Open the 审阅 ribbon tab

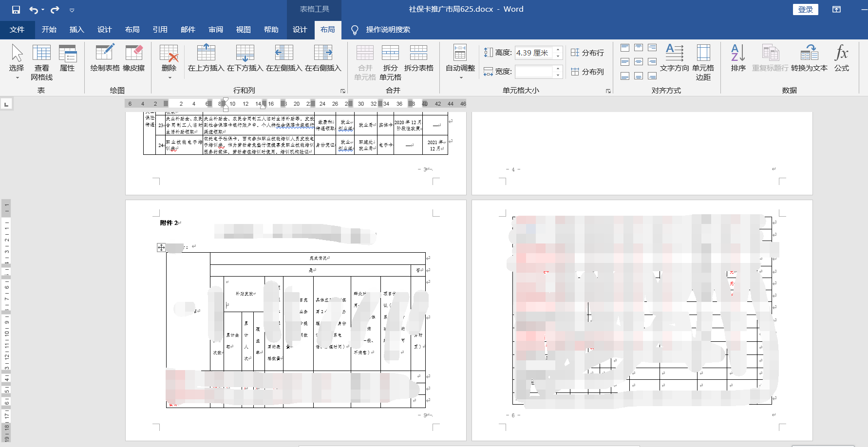pos(216,30)
